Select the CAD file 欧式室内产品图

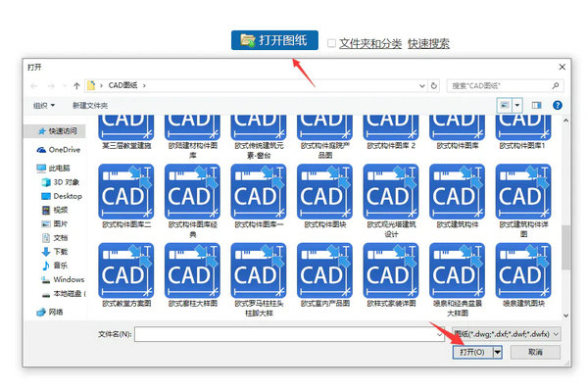(x=324, y=274)
